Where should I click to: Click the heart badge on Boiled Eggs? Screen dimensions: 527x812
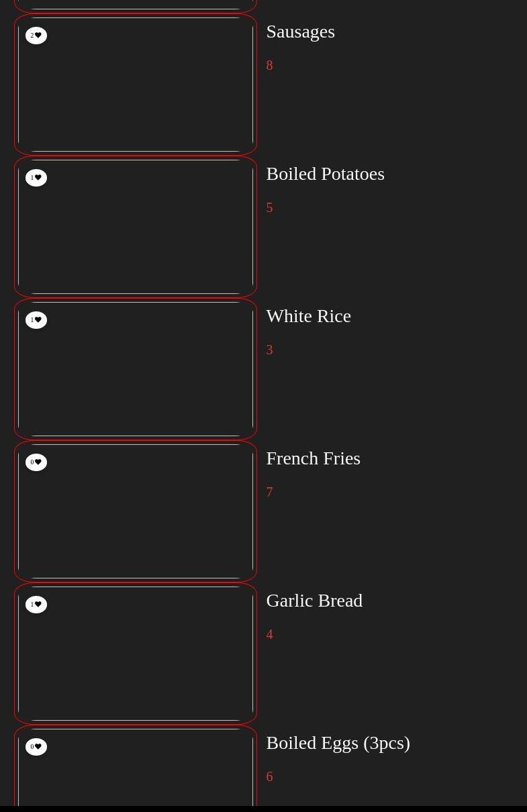point(36,747)
